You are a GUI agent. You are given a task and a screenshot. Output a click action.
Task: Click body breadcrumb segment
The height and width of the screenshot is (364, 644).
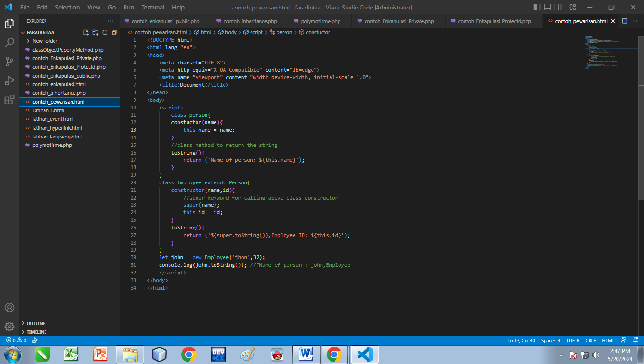[227, 32]
